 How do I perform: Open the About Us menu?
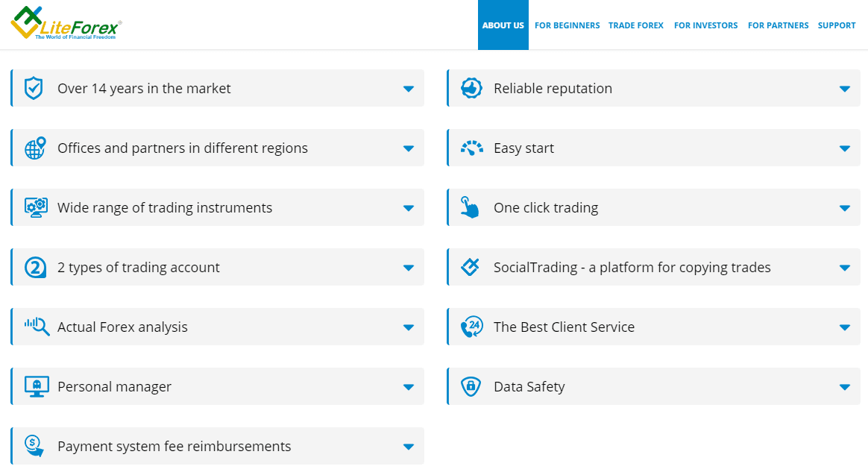click(503, 25)
